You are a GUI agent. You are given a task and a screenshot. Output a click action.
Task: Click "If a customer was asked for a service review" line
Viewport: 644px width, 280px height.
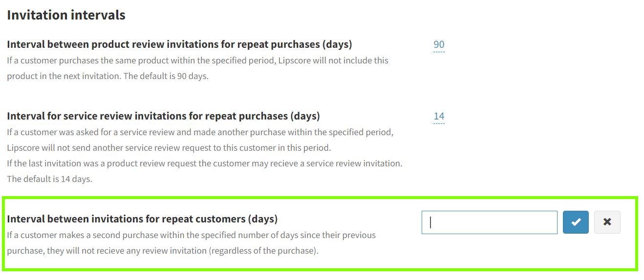tap(200, 132)
